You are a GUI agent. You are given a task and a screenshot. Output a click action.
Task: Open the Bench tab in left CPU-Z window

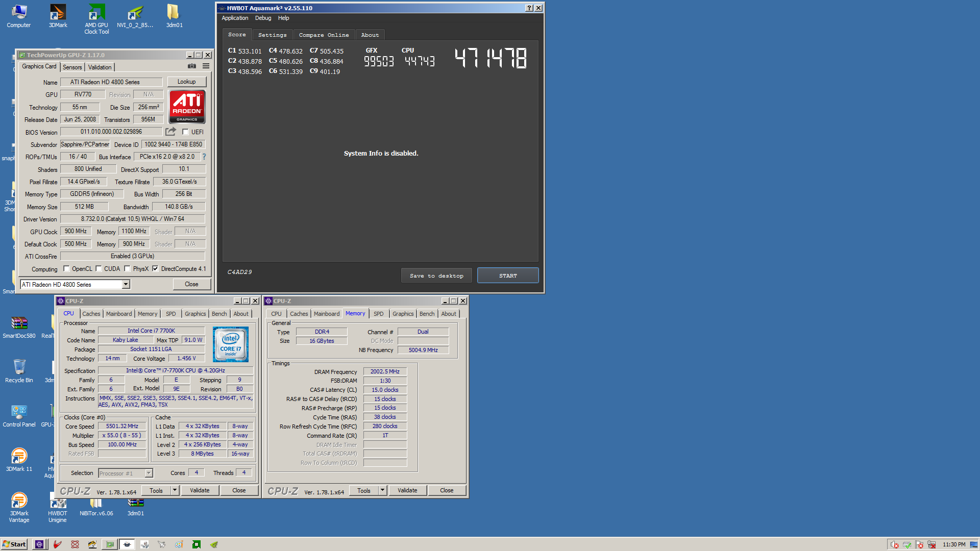coord(219,314)
